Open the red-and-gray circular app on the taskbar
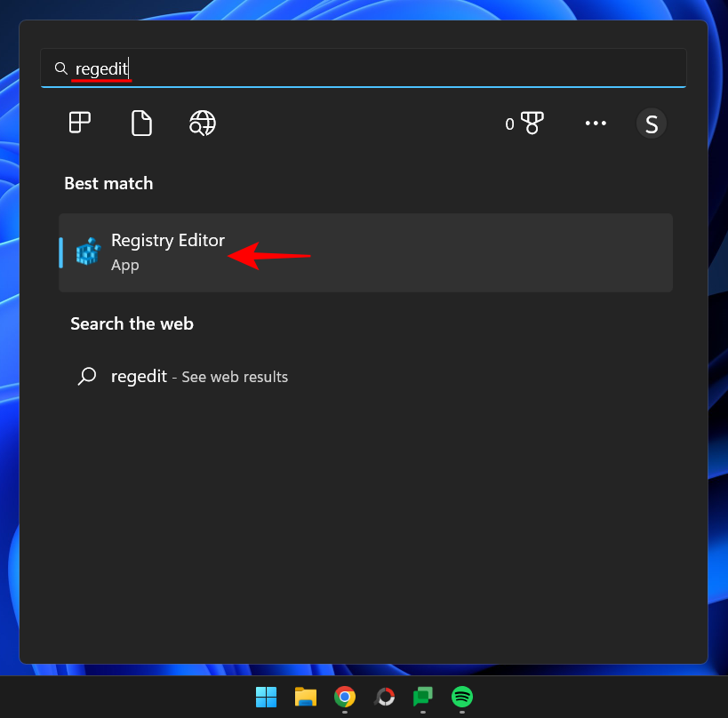 click(x=384, y=698)
